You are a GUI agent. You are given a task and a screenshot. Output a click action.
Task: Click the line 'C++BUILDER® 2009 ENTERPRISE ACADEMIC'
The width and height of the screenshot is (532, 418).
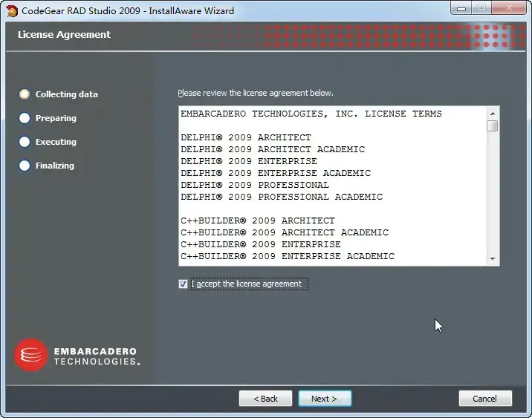[x=288, y=256]
